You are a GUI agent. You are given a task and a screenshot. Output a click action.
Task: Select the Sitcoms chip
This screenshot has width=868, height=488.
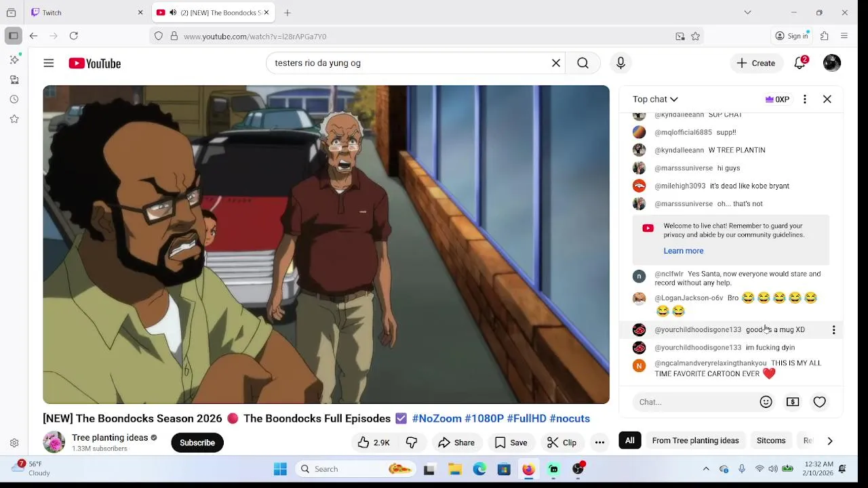pyautogui.click(x=771, y=441)
